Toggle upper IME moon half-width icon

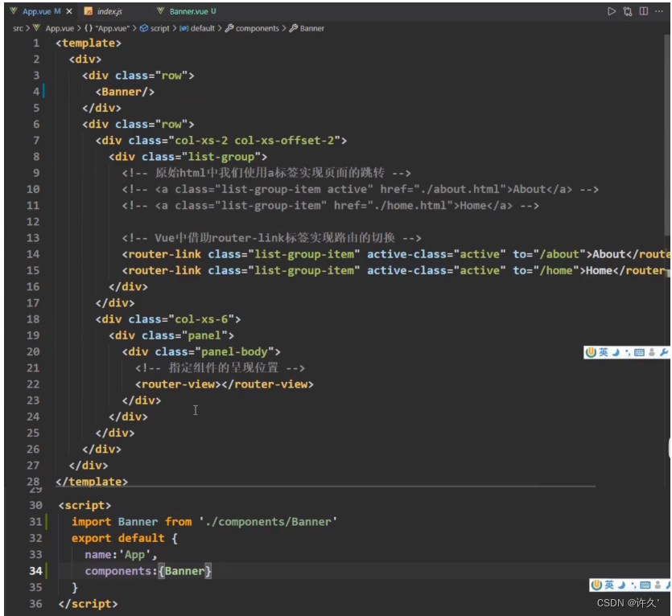point(616,352)
